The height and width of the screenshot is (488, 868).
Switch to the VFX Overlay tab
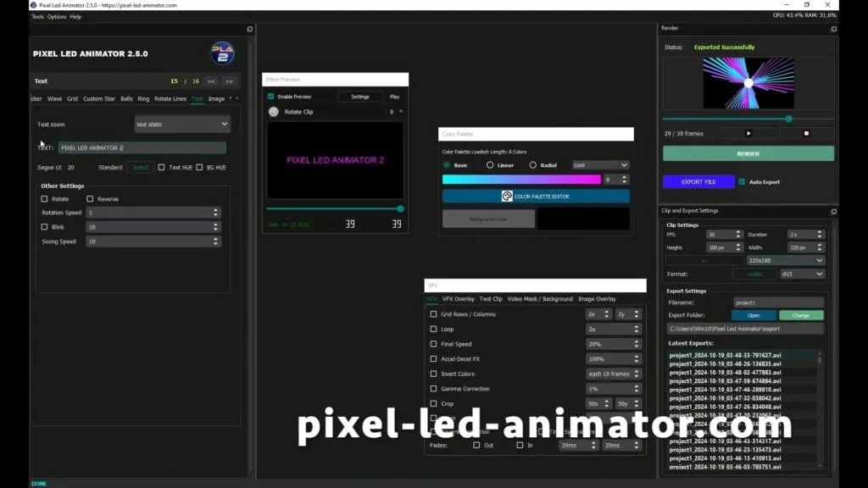point(459,299)
